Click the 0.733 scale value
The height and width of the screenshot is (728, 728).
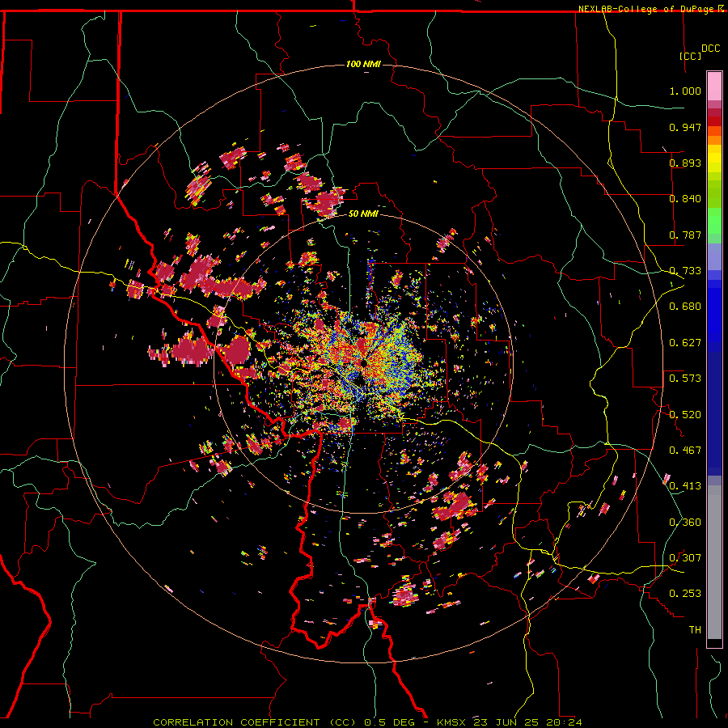point(685,271)
